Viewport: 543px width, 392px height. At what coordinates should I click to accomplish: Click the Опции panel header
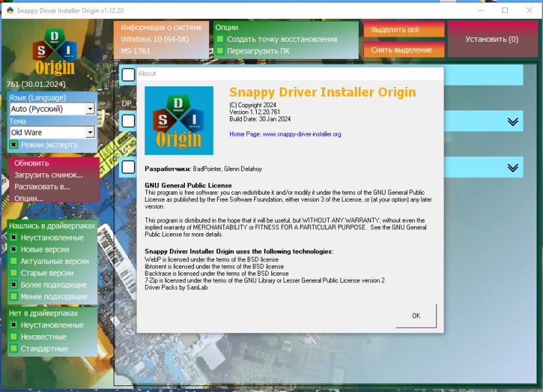[227, 27]
